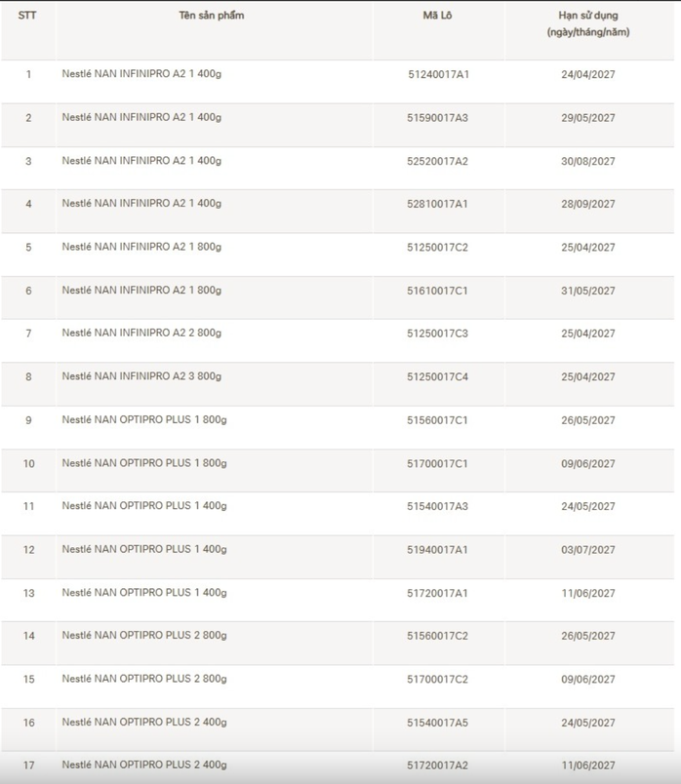Click row number 10 in STT column
This screenshot has width=681, height=784.
click(28, 463)
